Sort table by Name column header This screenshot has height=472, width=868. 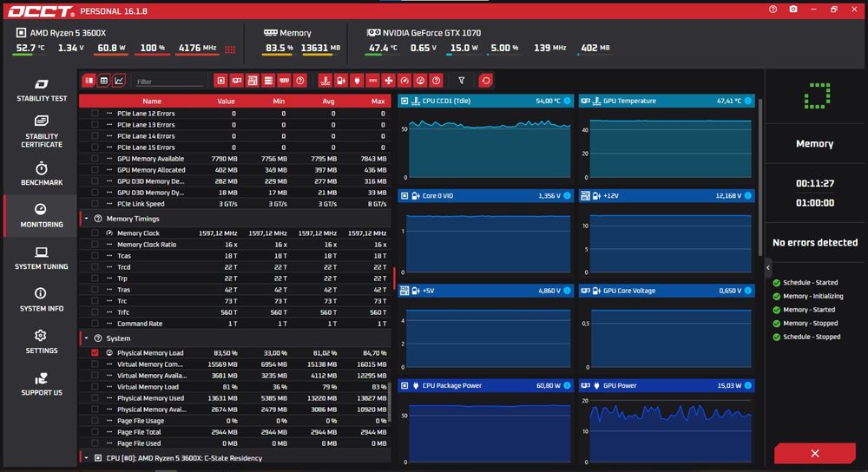tap(152, 102)
